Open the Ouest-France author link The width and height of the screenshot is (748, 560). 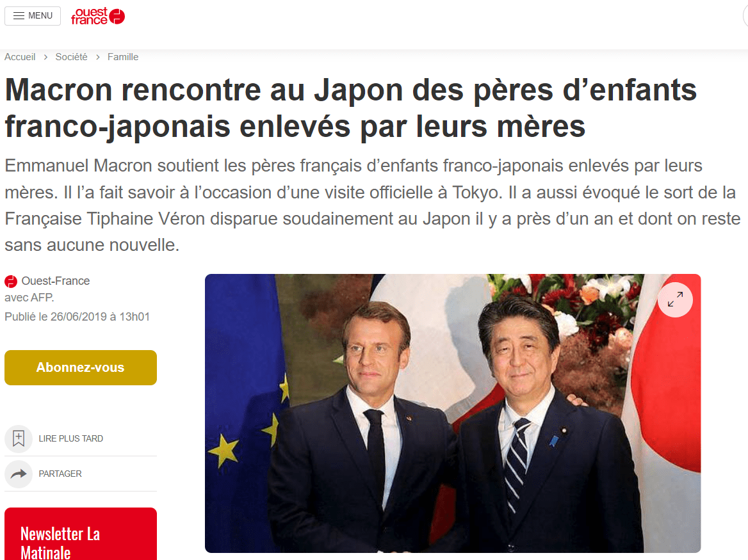pyautogui.click(x=55, y=281)
